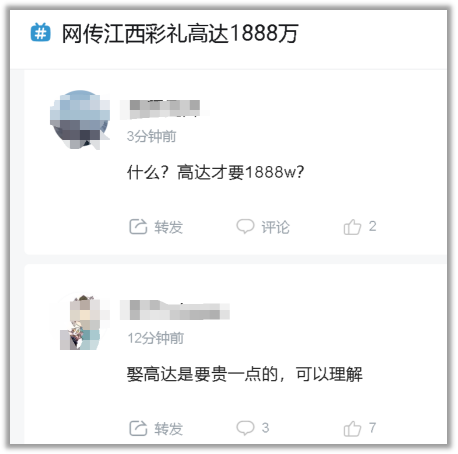Click the 3分钟前 timestamp
This screenshot has height=454, width=458.
[151, 136]
